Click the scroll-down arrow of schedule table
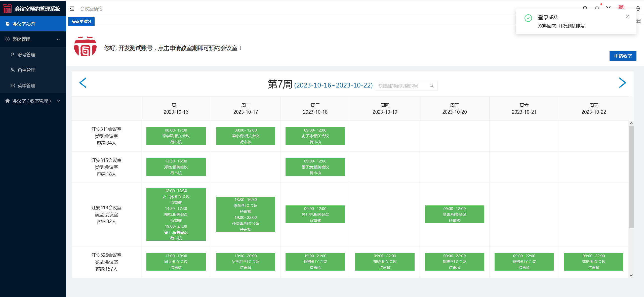 [631, 275]
